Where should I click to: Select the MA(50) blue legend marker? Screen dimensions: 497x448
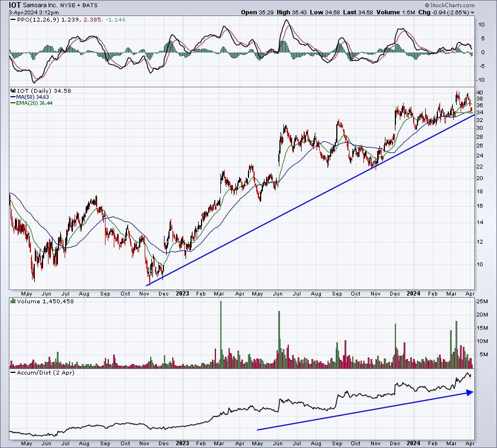click(x=13, y=97)
